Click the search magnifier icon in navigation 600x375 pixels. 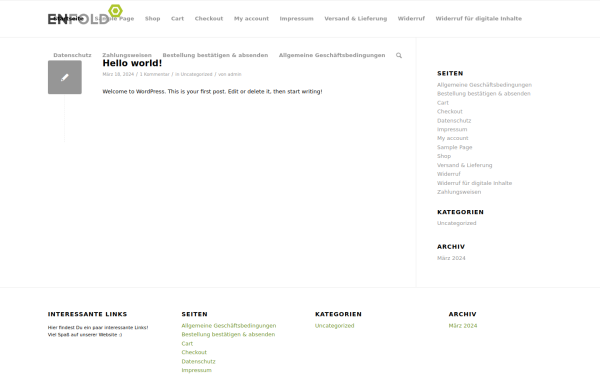[x=399, y=55]
